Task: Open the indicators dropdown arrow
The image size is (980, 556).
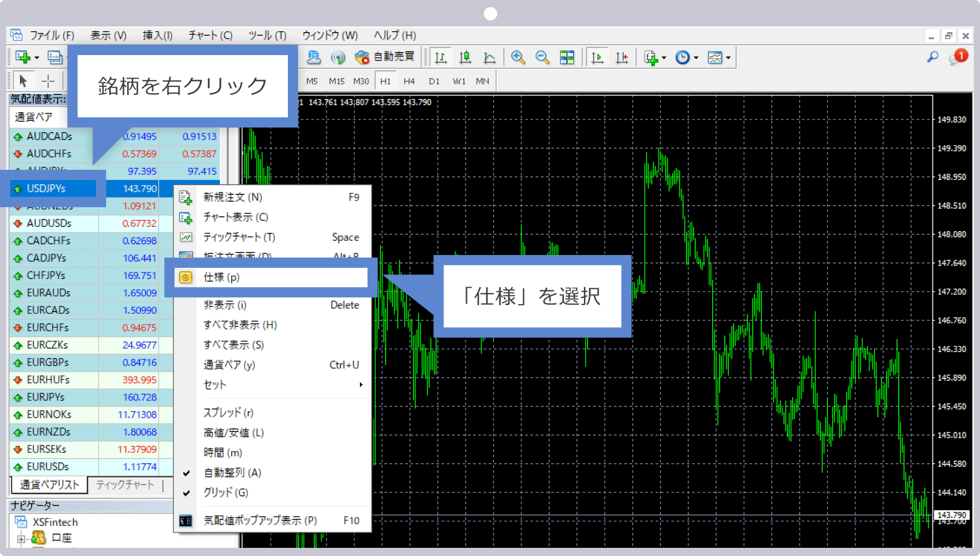Action: tap(664, 58)
